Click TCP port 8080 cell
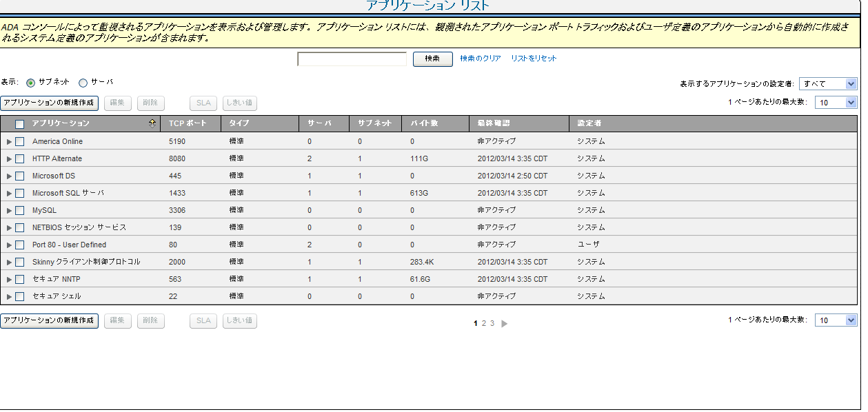 point(177,158)
